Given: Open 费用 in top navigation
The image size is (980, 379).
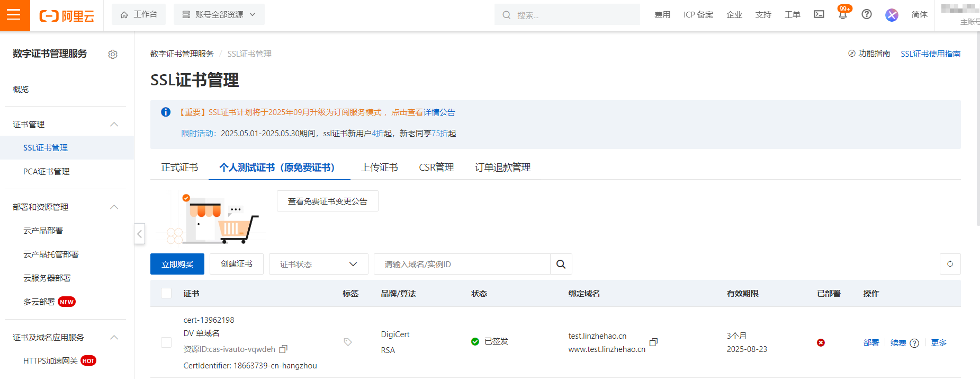Looking at the screenshot, I should click(662, 15).
